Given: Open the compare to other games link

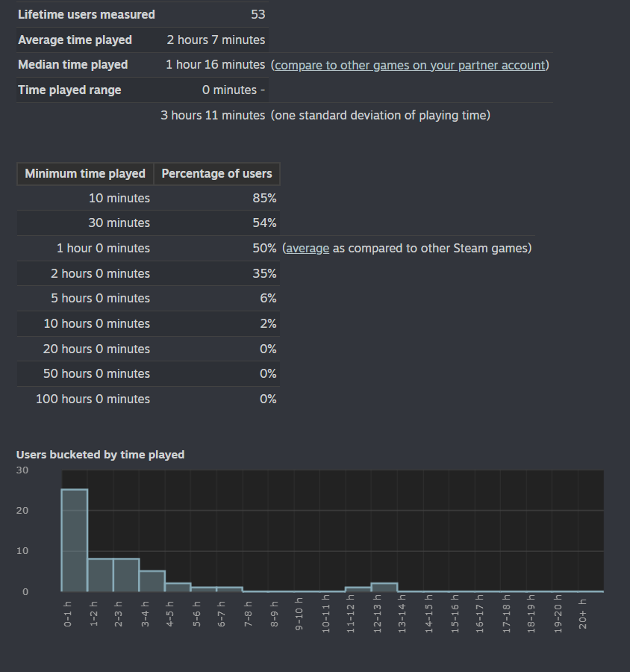Looking at the screenshot, I should 410,65.
